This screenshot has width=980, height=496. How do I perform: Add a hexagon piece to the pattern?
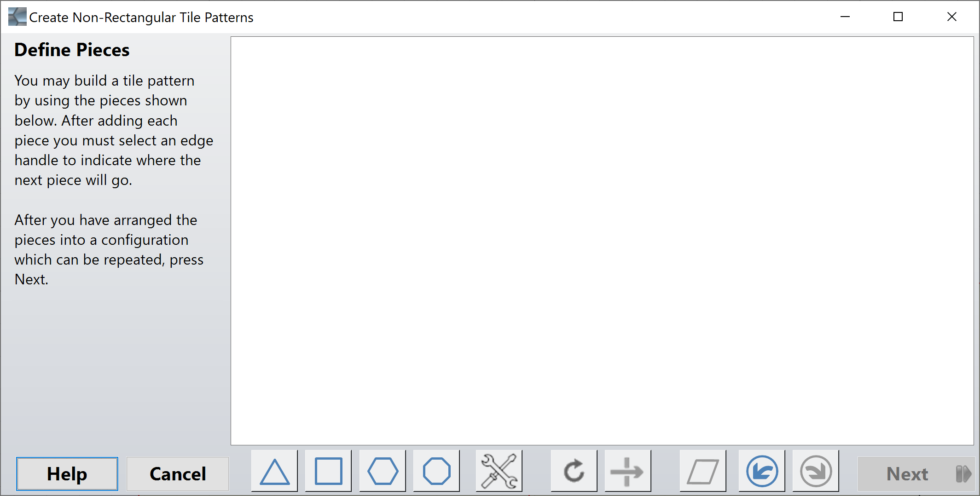(383, 471)
